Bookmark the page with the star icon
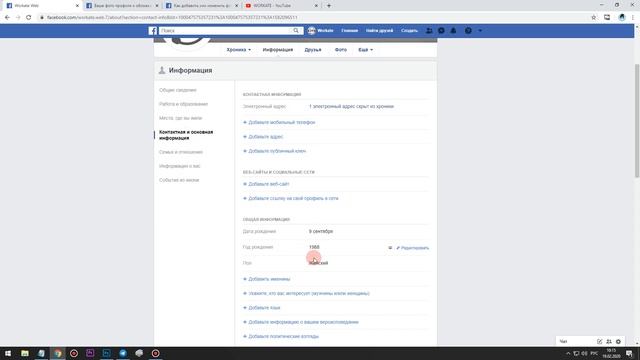The height and width of the screenshot is (360, 640). click(594, 18)
